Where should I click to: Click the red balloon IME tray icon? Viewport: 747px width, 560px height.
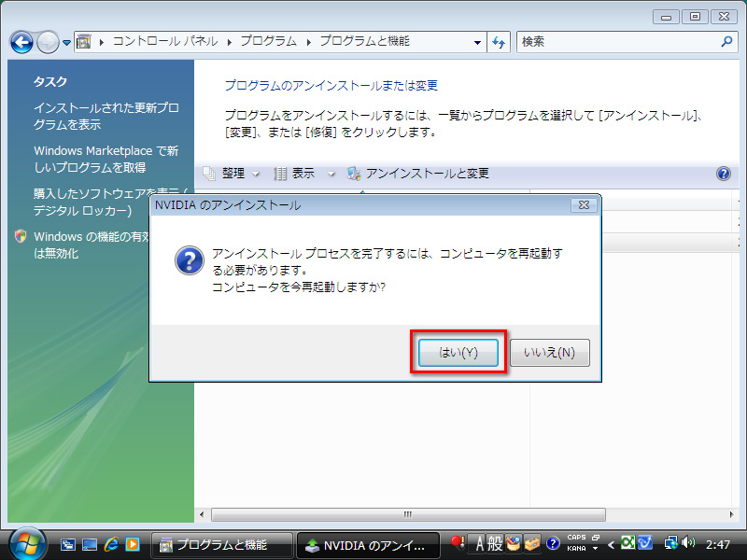pyautogui.click(x=458, y=542)
